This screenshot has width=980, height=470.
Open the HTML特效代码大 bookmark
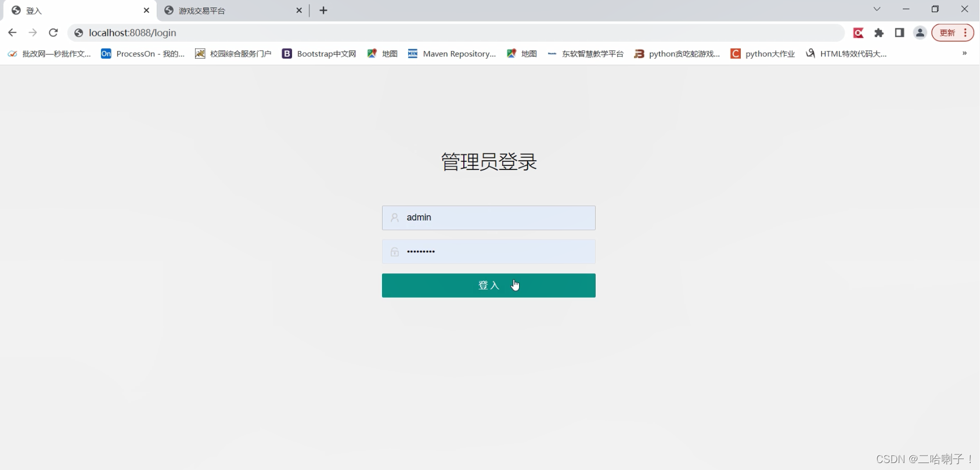pyautogui.click(x=846, y=54)
